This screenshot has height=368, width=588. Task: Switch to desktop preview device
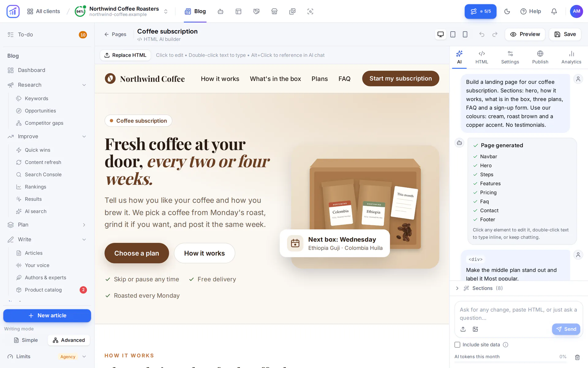tap(440, 34)
